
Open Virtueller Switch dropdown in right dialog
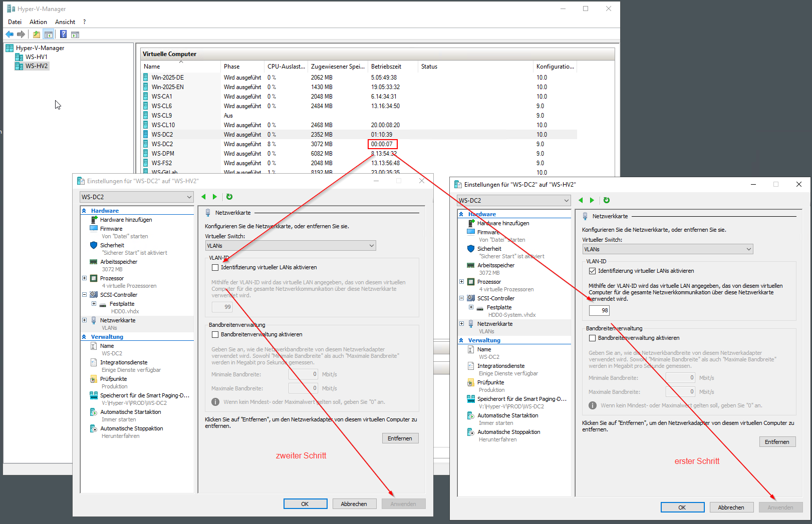point(668,249)
